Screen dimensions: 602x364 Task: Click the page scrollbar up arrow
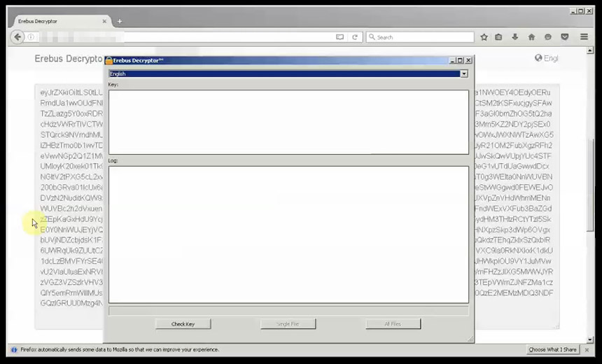(590, 51)
